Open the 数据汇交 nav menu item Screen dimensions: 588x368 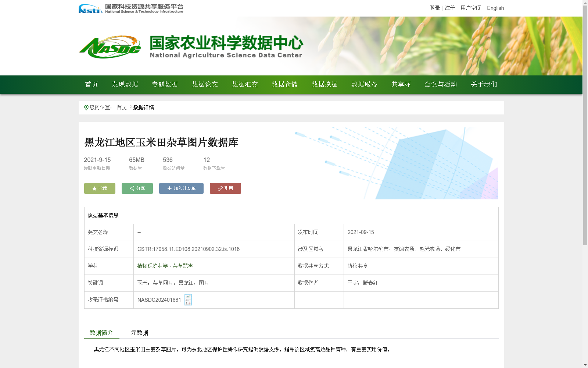pyautogui.click(x=245, y=85)
